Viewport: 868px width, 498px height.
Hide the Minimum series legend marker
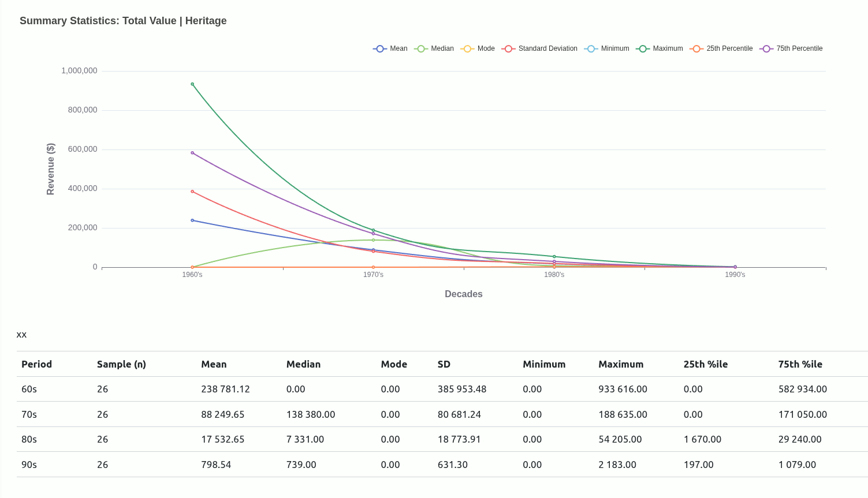click(x=591, y=49)
